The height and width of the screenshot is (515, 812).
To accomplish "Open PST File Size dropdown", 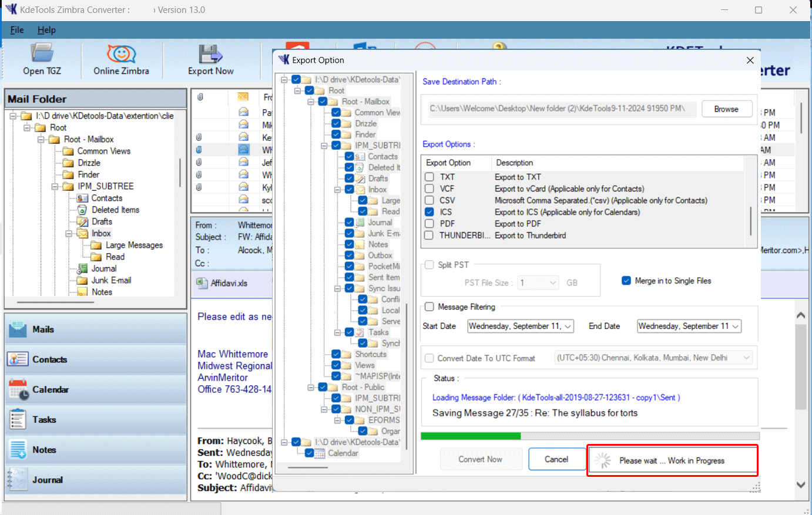I will click(x=553, y=283).
